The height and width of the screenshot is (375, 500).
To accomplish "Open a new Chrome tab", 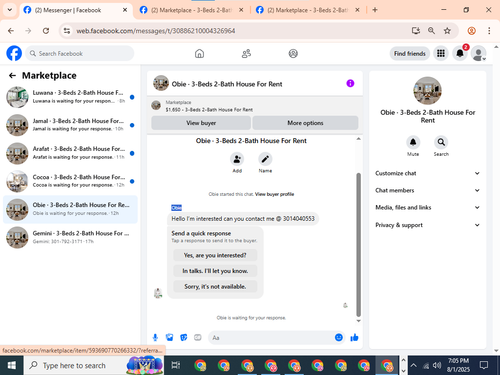I will pos(375,10).
